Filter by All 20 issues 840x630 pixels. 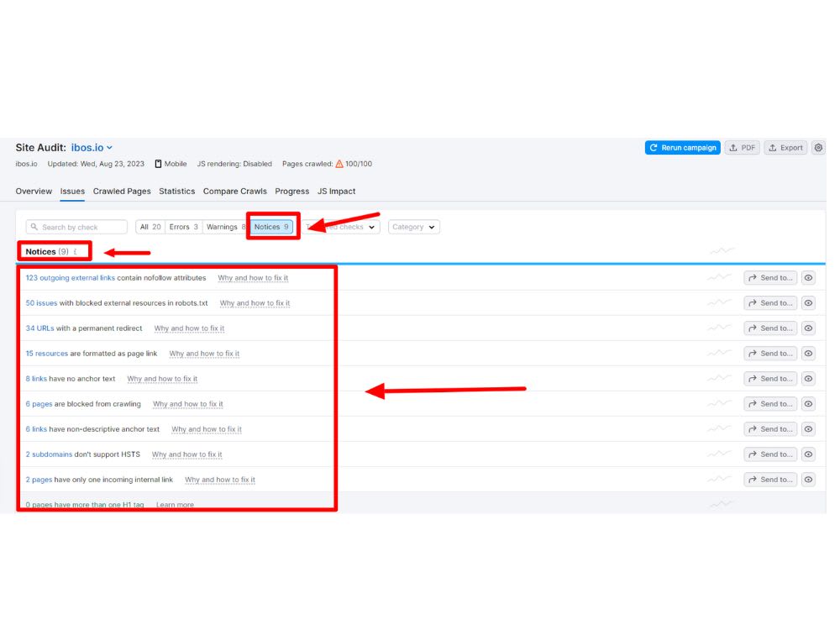coord(150,227)
